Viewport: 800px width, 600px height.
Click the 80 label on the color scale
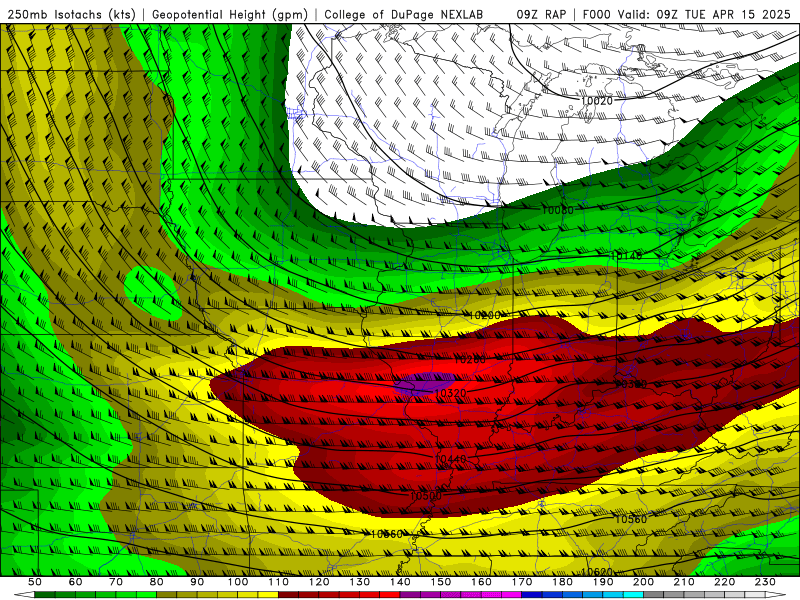click(157, 582)
